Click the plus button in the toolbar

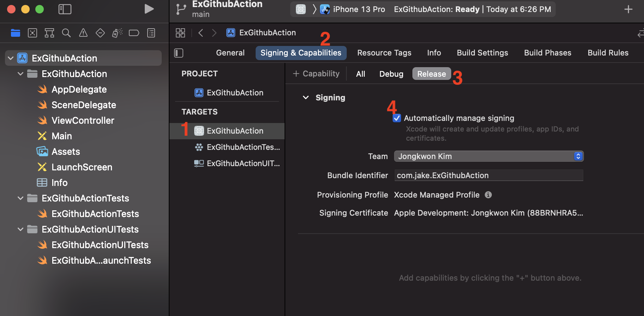click(628, 9)
